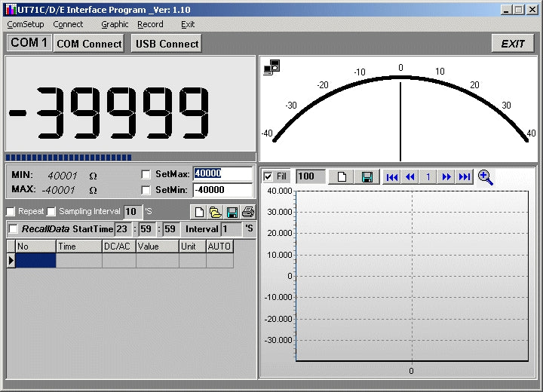Jump to first graph page

click(x=391, y=177)
